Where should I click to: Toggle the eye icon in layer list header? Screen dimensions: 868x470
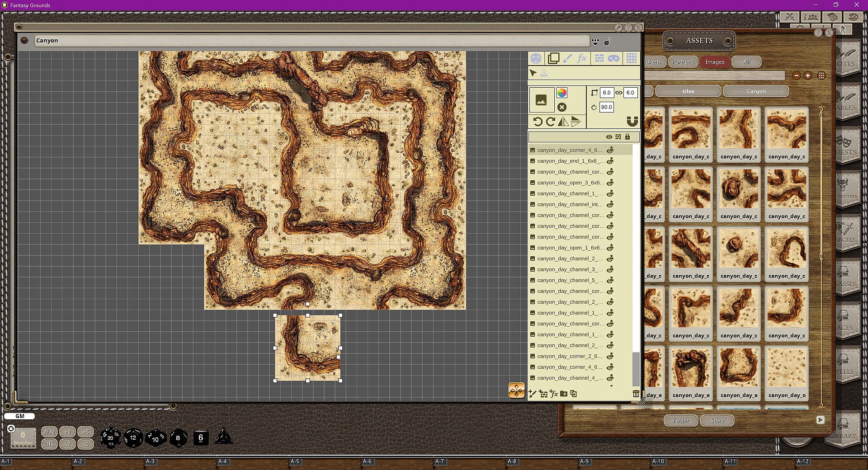609,137
